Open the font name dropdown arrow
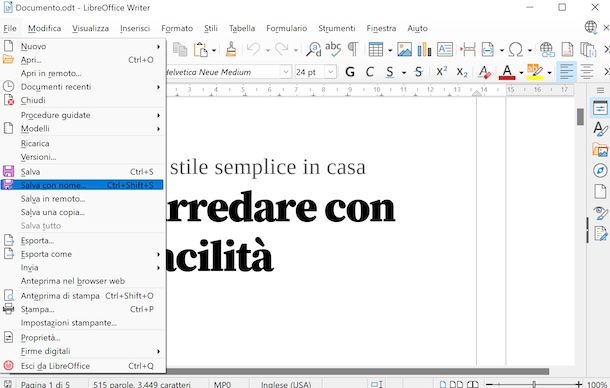The width and height of the screenshot is (610, 388). point(286,72)
